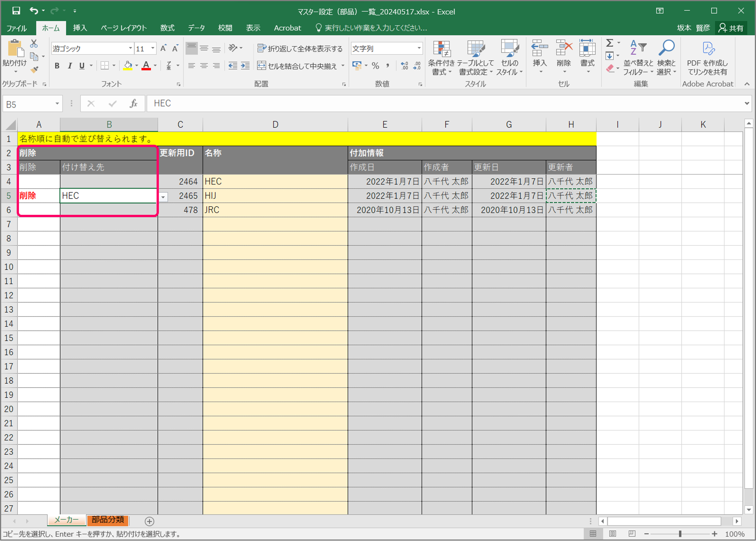The width and height of the screenshot is (756, 541).
Task: Click the Format Painter brush icon
Action: point(35,70)
